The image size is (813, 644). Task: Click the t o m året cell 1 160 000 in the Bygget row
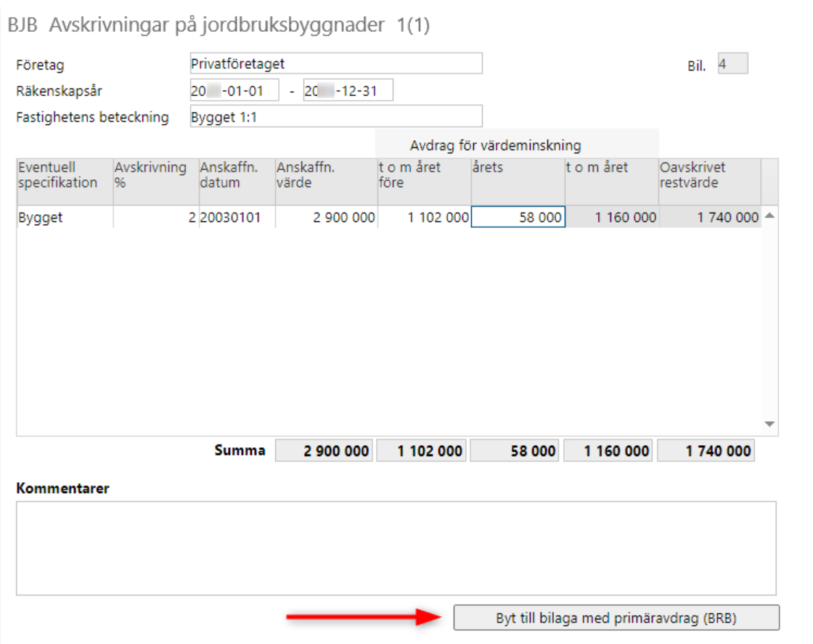point(612,217)
